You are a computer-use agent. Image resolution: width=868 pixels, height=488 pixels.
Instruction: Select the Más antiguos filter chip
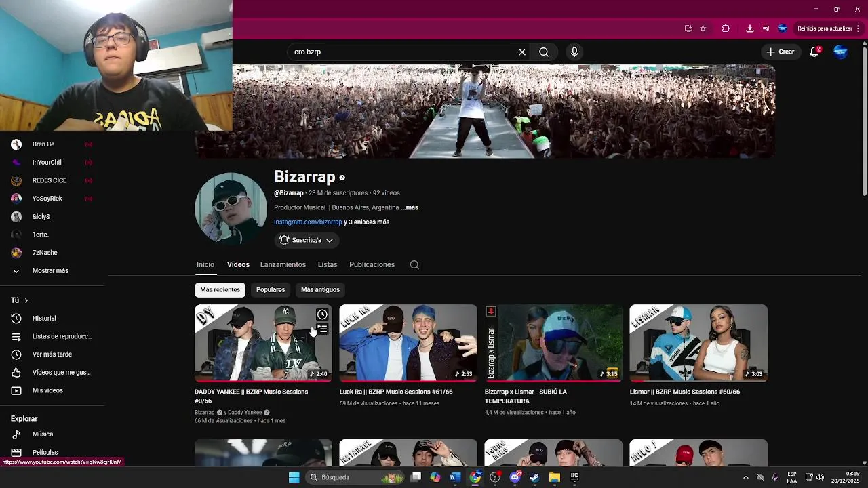(x=320, y=289)
